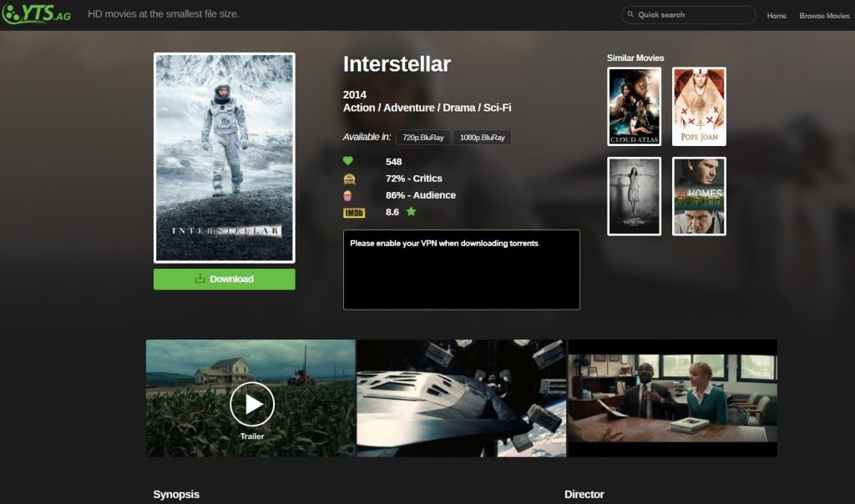
Task: Select the 720p.BluRay quality option
Action: (x=422, y=138)
